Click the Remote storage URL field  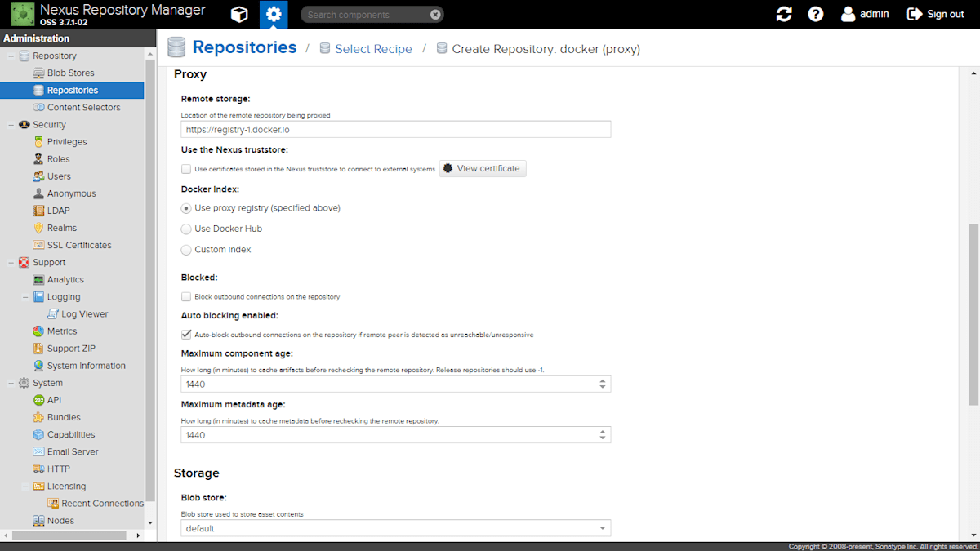tap(395, 130)
